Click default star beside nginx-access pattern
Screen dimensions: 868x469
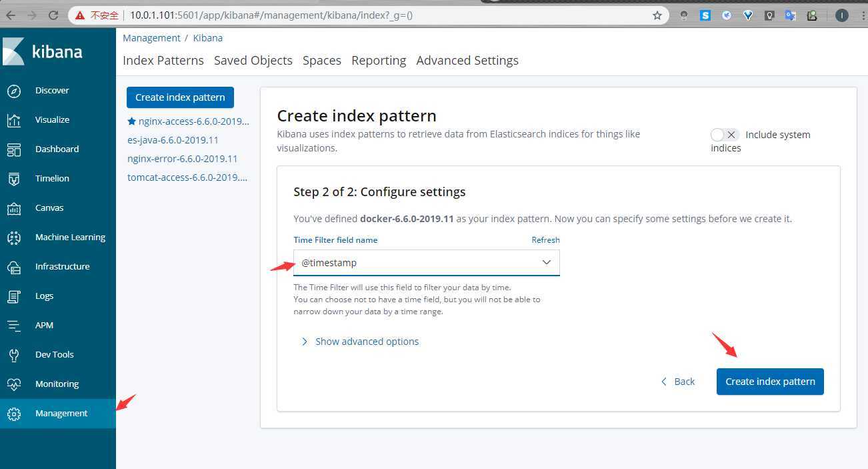tap(131, 121)
